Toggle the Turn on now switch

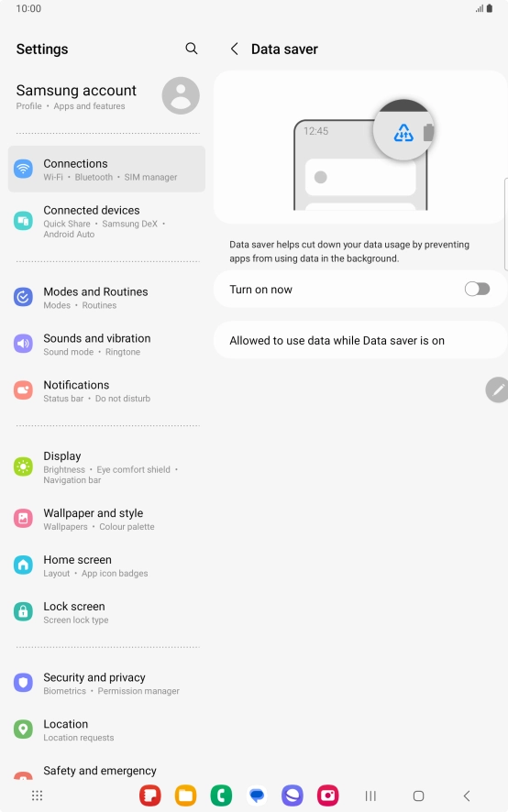(x=477, y=289)
